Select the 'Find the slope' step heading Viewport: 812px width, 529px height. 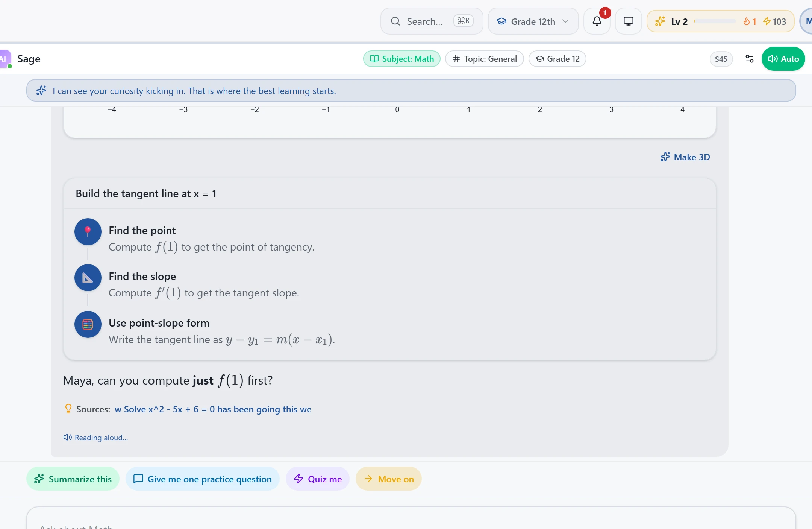(142, 276)
